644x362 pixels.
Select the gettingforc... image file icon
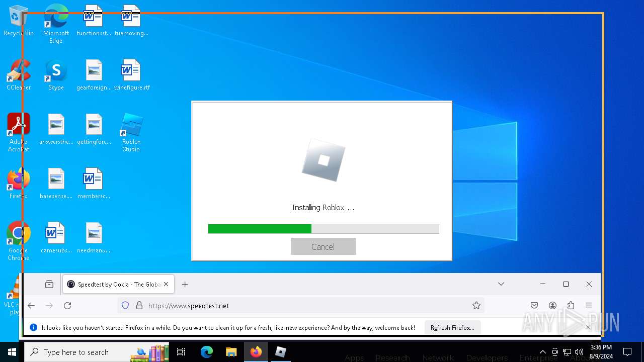click(94, 129)
